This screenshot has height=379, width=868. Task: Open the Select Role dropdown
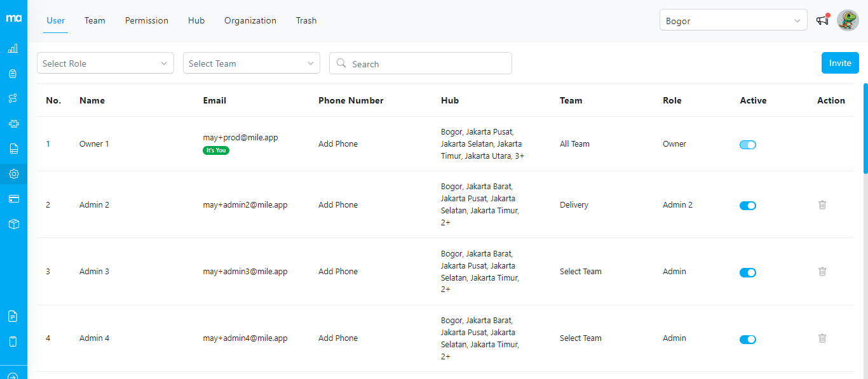[x=105, y=63]
